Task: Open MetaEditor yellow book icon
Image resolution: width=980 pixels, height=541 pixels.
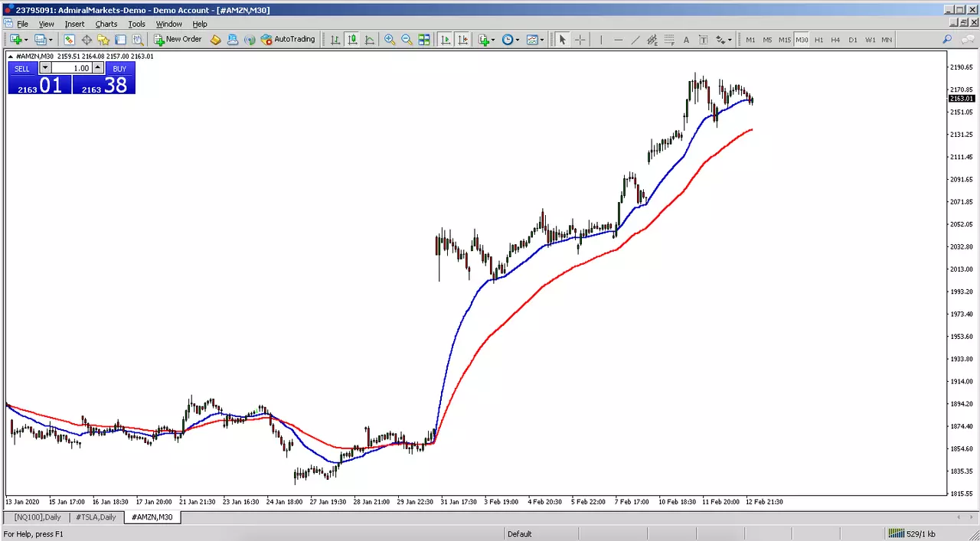Action: (216, 40)
